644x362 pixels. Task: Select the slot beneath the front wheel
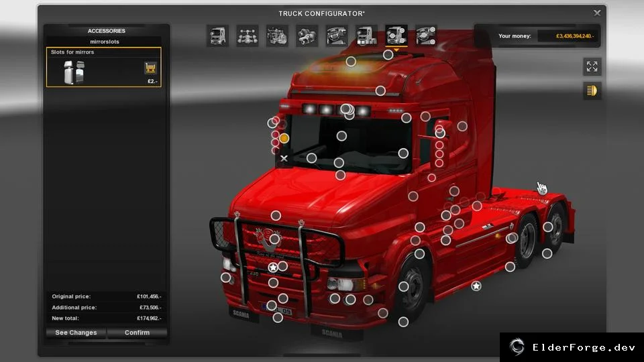(403, 322)
